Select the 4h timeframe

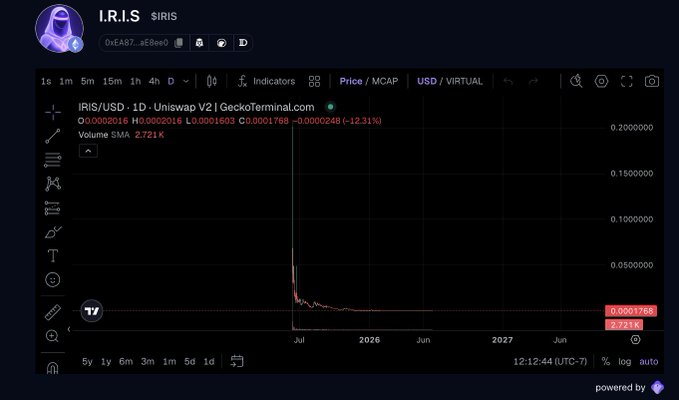tap(154, 81)
